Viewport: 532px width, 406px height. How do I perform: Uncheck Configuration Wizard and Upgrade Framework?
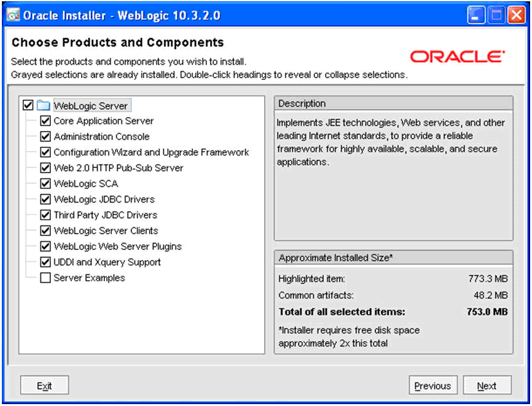pos(45,152)
